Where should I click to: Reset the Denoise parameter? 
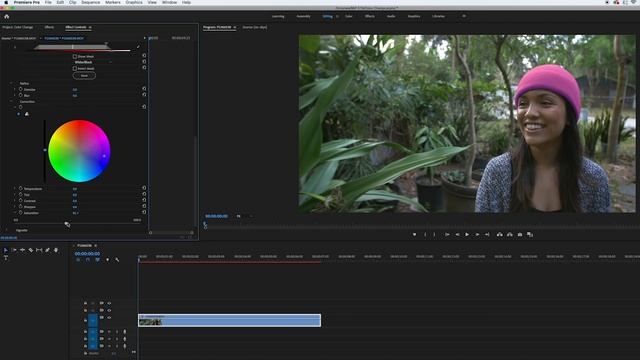pos(144,89)
